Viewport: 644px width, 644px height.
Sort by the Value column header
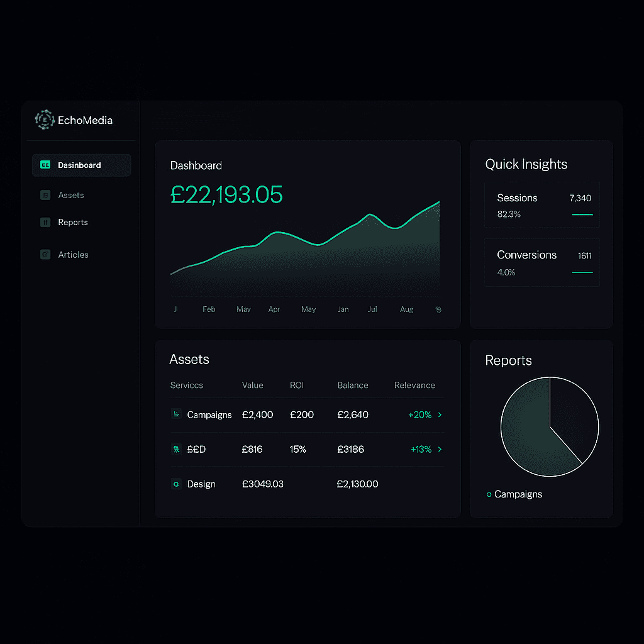click(x=253, y=386)
